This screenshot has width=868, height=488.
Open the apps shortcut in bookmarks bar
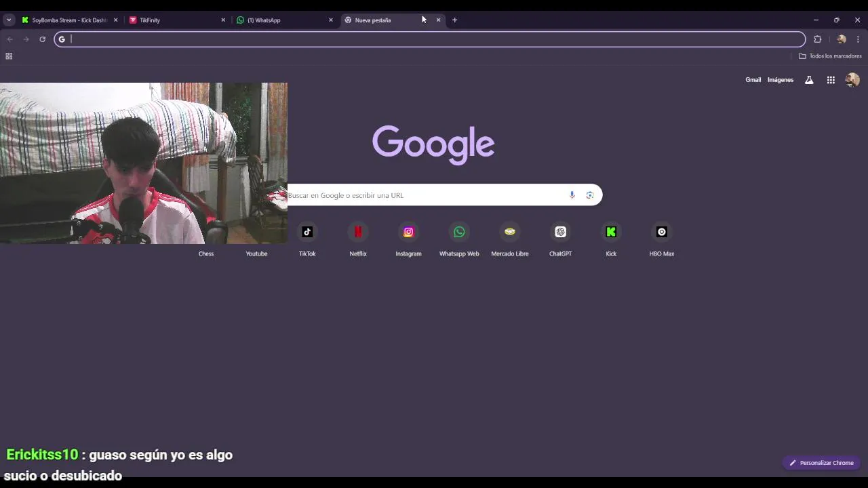tap(9, 56)
